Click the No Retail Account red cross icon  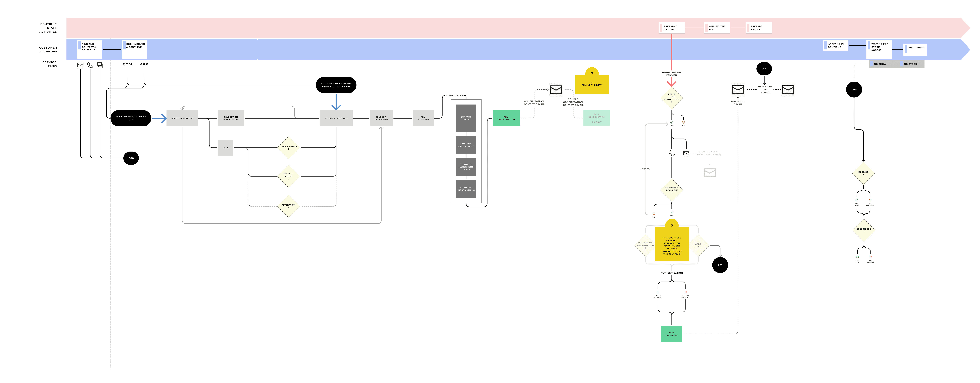pyautogui.click(x=685, y=292)
